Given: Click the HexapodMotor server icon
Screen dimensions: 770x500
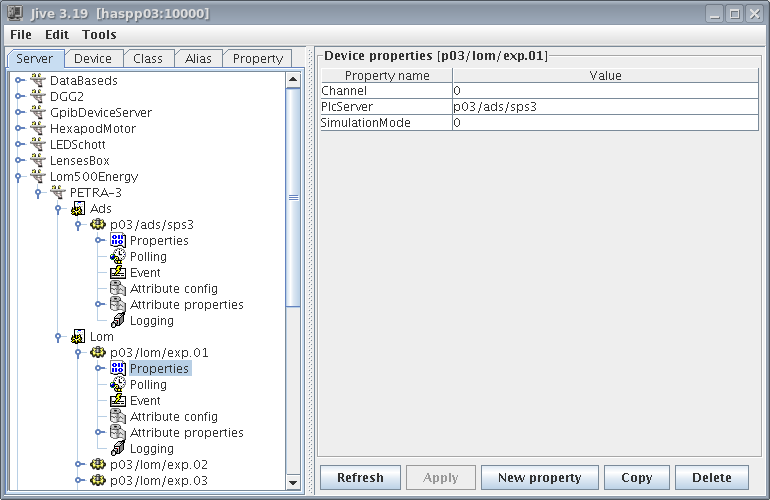Looking at the screenshot, I should 38,128.
